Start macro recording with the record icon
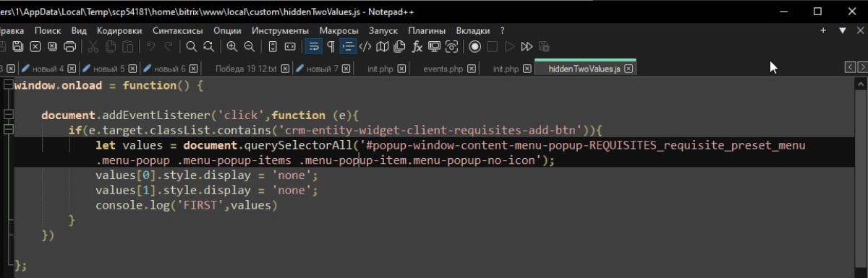 pos(475,47)
